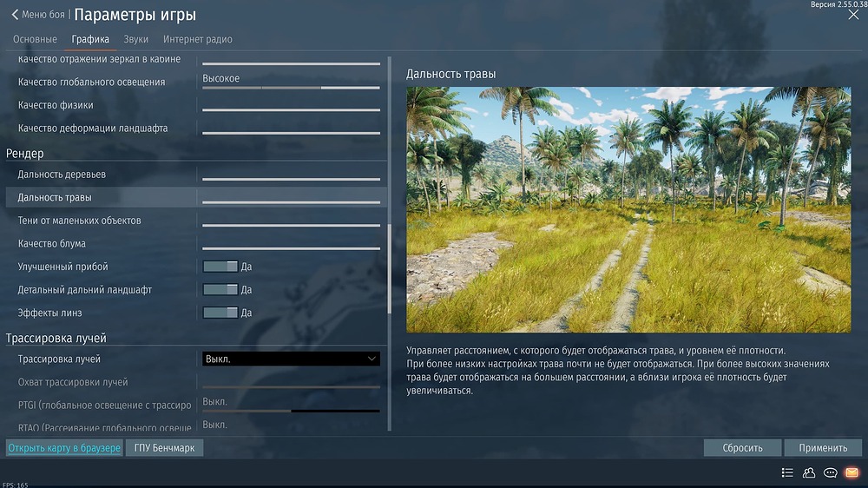
Task: Close the game settings window
Action: pyautogui.click(x=853, y=15)
